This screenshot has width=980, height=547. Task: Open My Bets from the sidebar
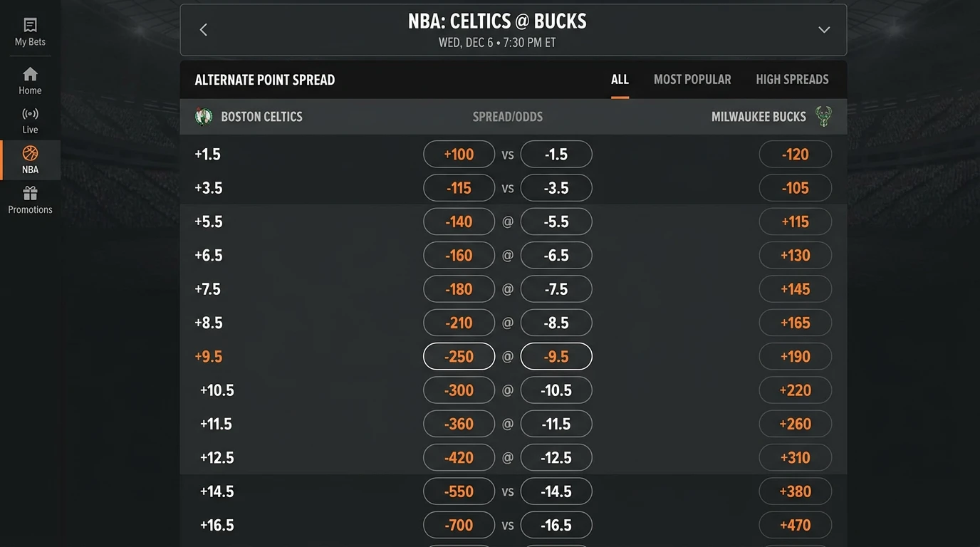30,33
